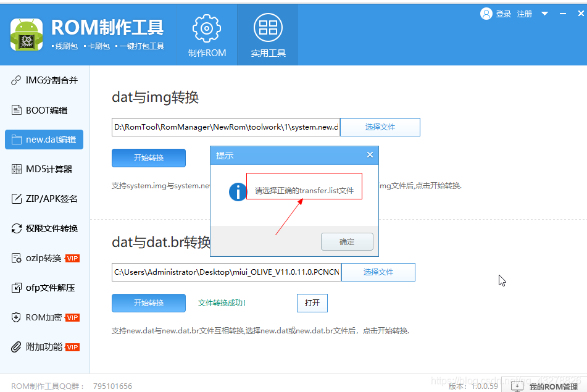Open ozip转换 VIP feature

[x=44, y=258]
